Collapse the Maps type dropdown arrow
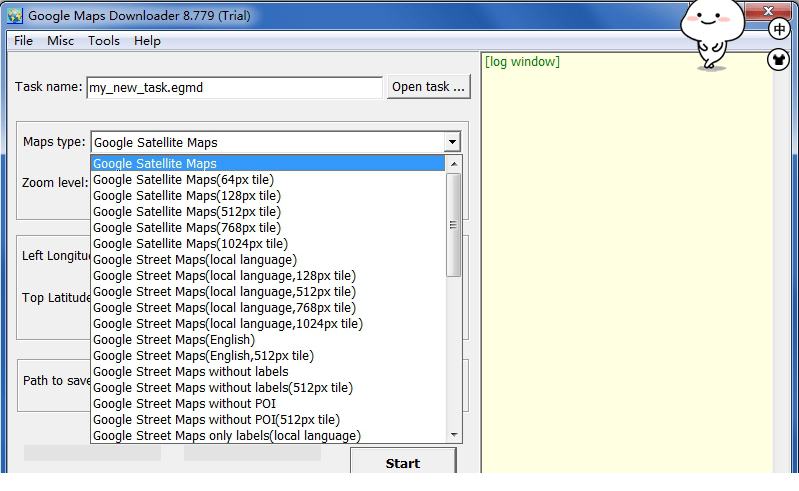This screenshot has height=491, width=799. [452, 142]
